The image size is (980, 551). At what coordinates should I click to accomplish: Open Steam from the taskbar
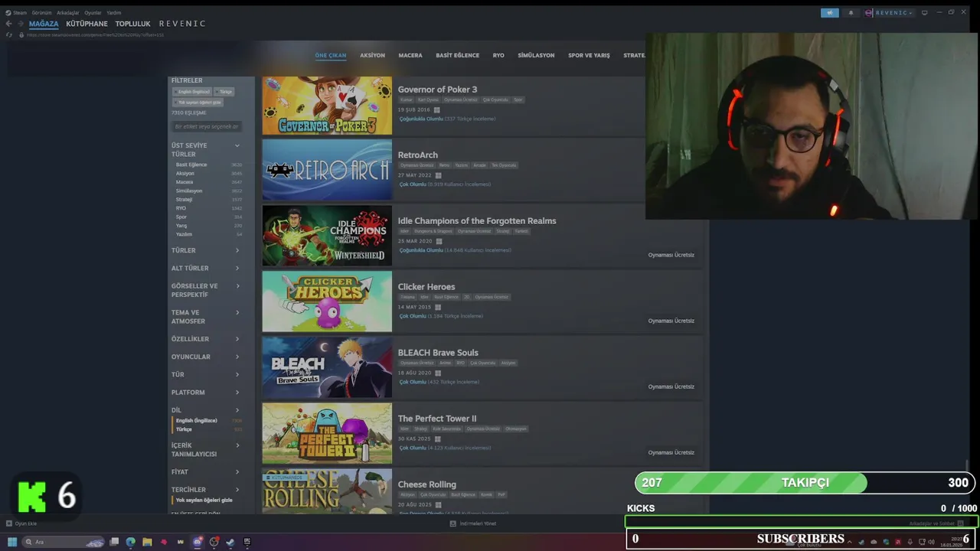tap(230, 542)
